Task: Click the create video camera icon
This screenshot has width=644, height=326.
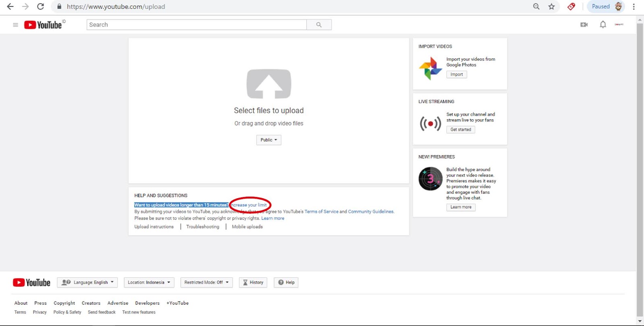Action: pos(584,25)
